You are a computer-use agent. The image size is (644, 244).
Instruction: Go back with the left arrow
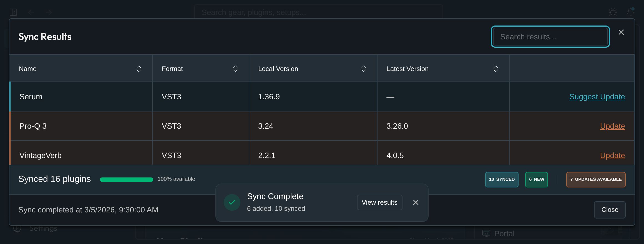click(x=31, y=12)
